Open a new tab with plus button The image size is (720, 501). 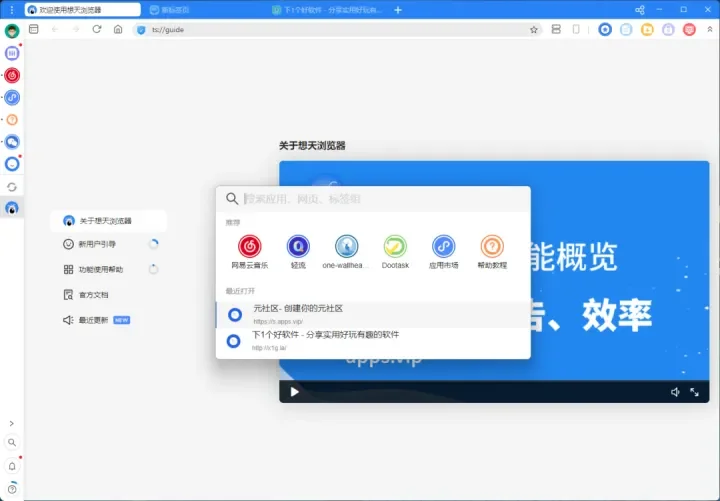(398, 10)
